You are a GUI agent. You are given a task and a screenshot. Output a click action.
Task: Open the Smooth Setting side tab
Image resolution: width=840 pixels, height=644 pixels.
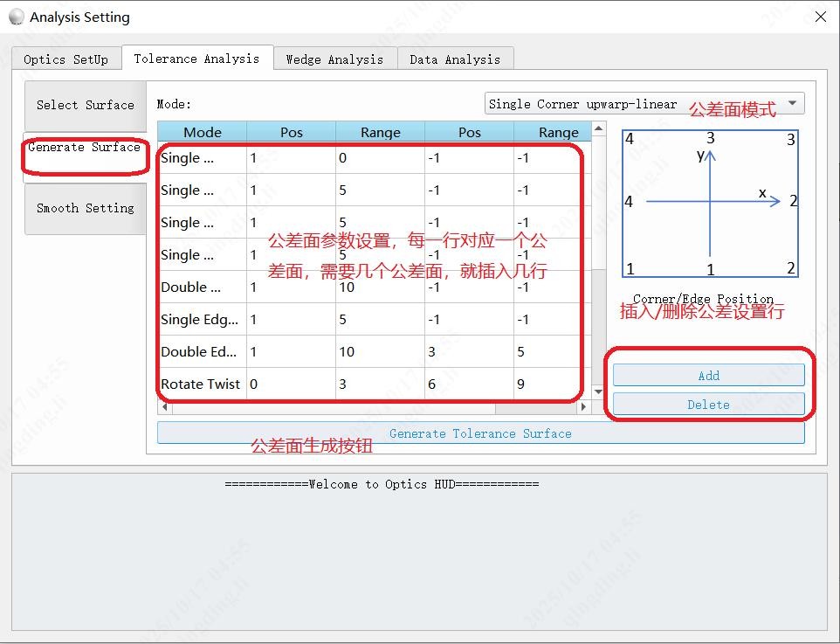point(86,208)
